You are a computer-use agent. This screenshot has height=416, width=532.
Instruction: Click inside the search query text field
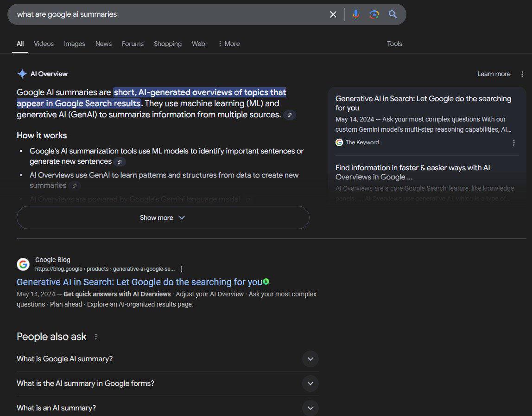click(x=167, y=14)
